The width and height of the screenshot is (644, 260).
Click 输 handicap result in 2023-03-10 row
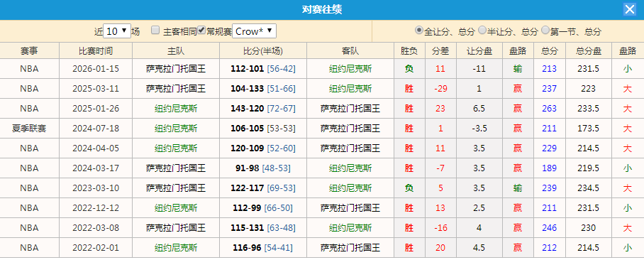[518, 188]
